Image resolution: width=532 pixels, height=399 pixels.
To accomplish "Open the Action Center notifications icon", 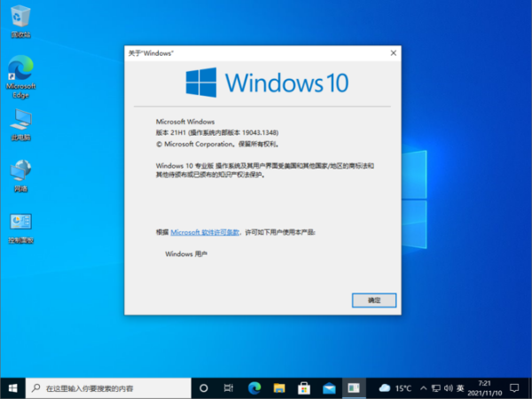I will [x=514, y=388].
